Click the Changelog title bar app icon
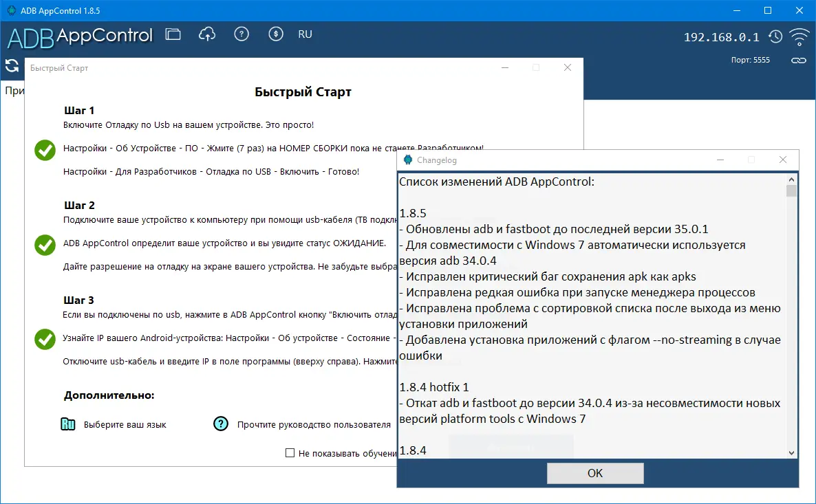The height and width of the screenshot is (504, 816). click(x=408, y=160)
